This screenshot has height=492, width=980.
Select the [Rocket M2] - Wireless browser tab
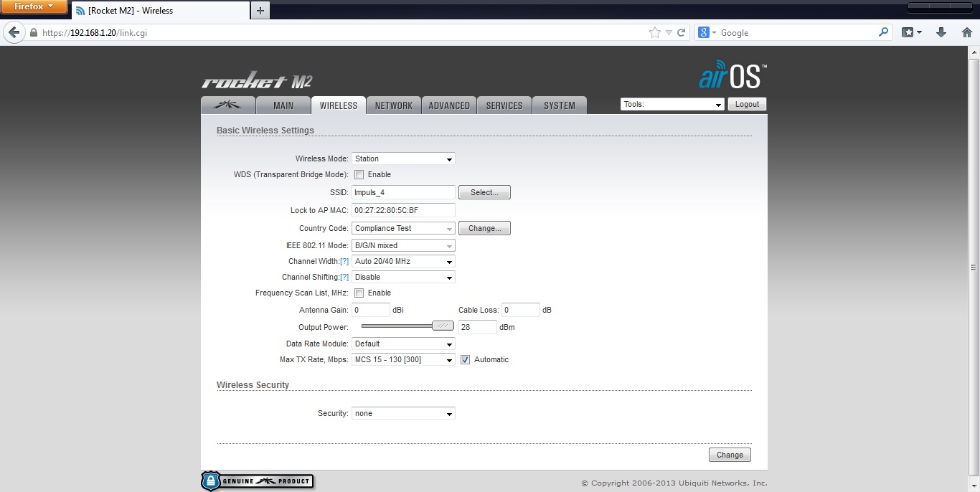coord(161,11)
